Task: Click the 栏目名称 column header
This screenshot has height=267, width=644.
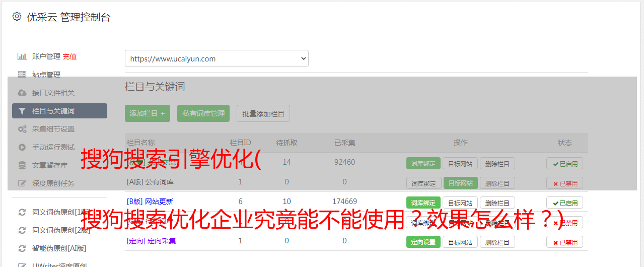Action: click(x=140, y=143)
